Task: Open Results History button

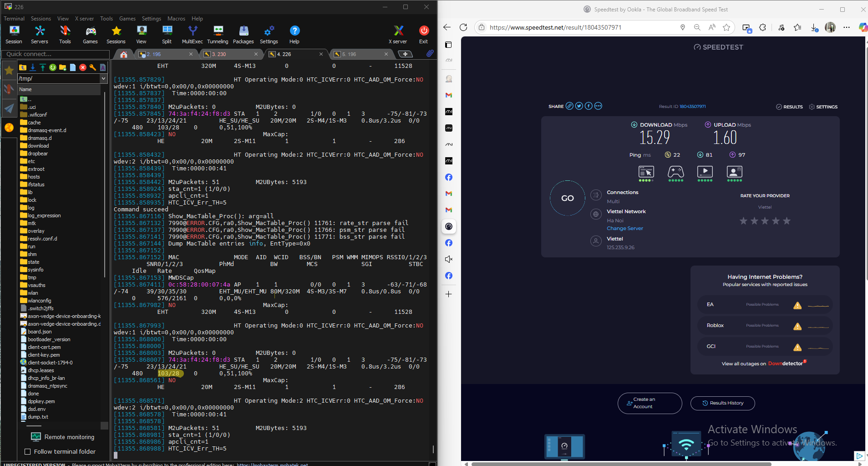Action: 722,403
